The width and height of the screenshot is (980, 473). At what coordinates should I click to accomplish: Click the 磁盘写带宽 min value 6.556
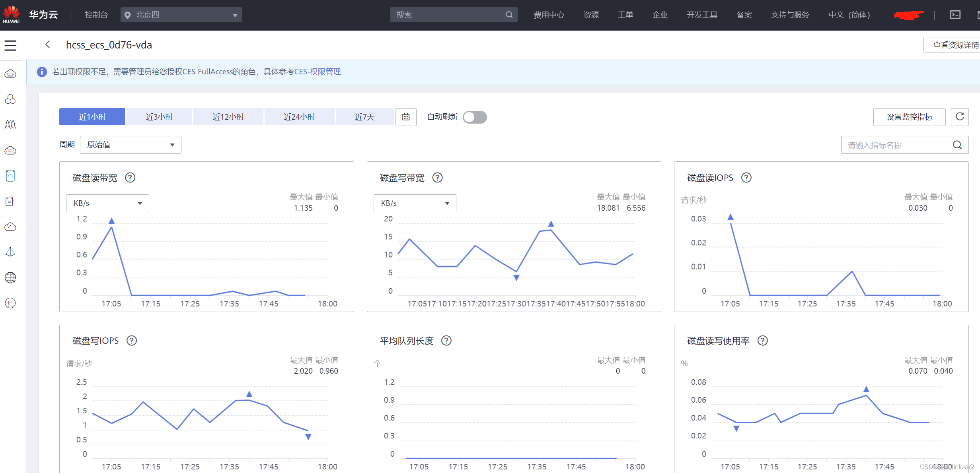tap(636, 208)
